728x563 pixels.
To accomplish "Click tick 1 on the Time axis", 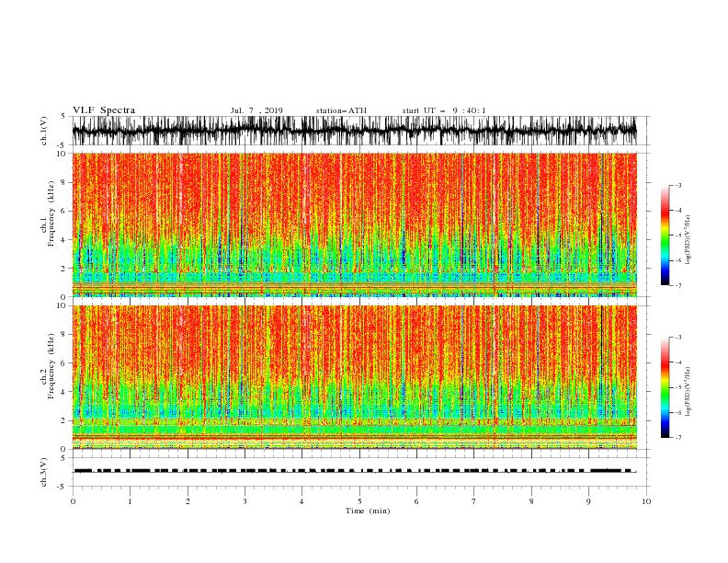I will coord(130,501).
